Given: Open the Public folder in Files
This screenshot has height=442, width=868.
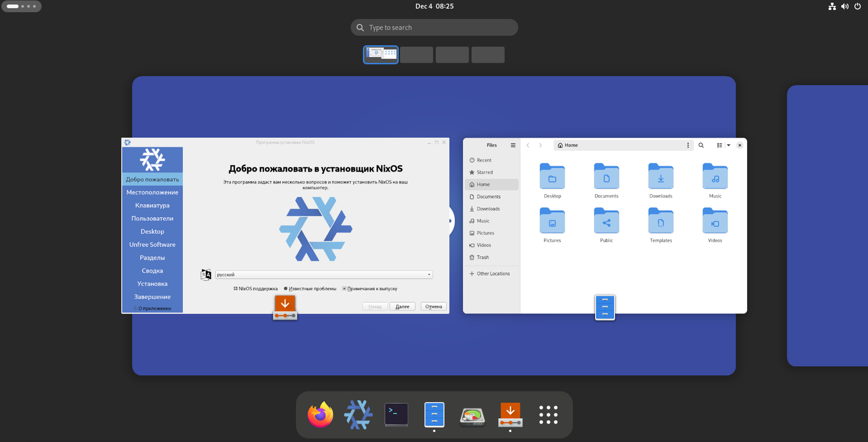Looking at the screenshot, I should coord(606,225).
